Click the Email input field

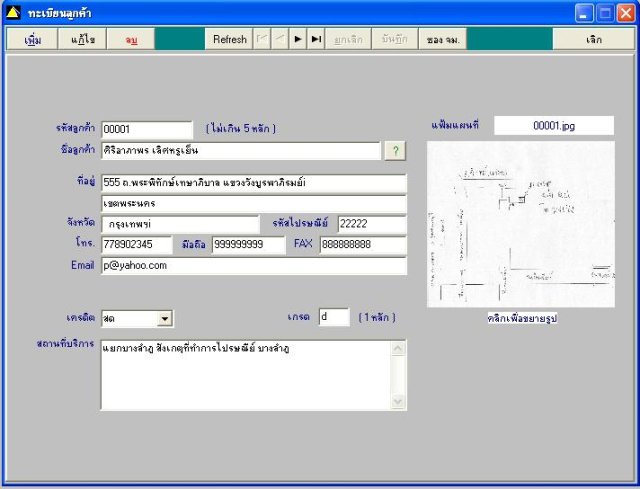[253, 266]
